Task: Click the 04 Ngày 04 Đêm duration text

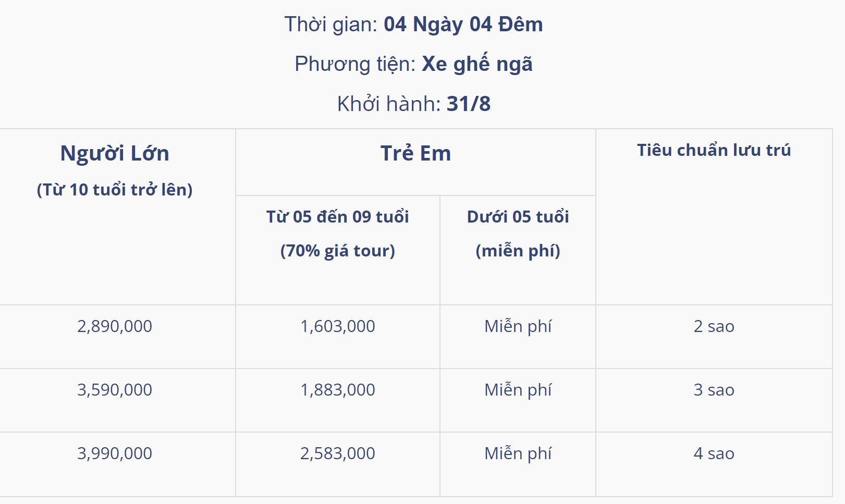Action: point(463,24)
